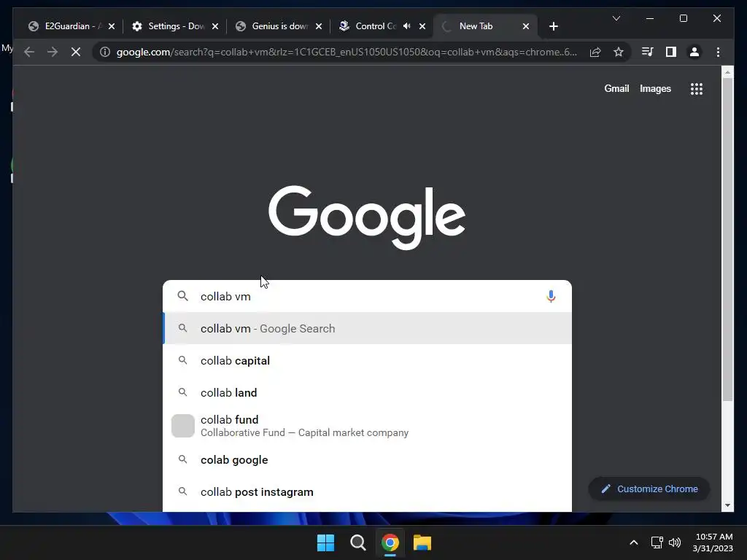
Task: Open Chrome three-dot menu
Action: click(x=718, y=52)
